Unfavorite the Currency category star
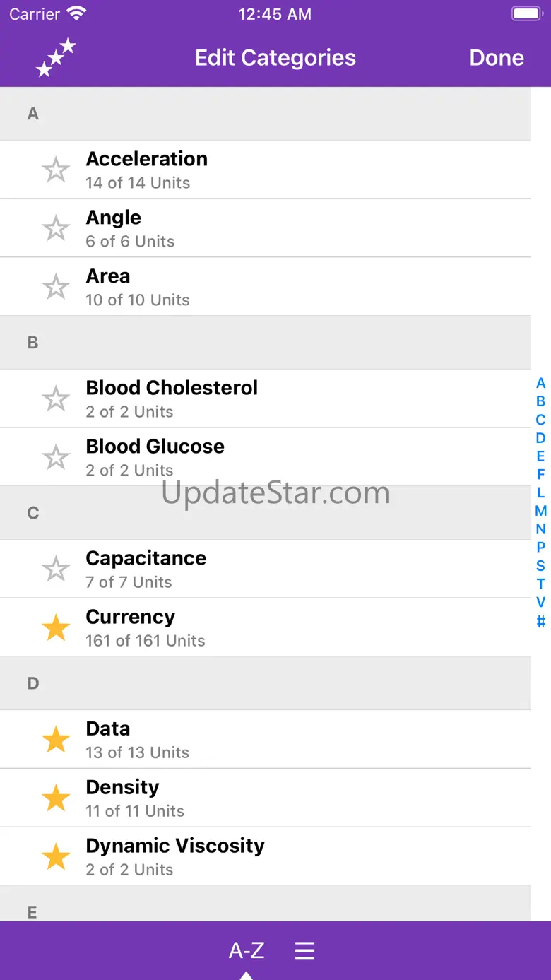 coord(56,628)
